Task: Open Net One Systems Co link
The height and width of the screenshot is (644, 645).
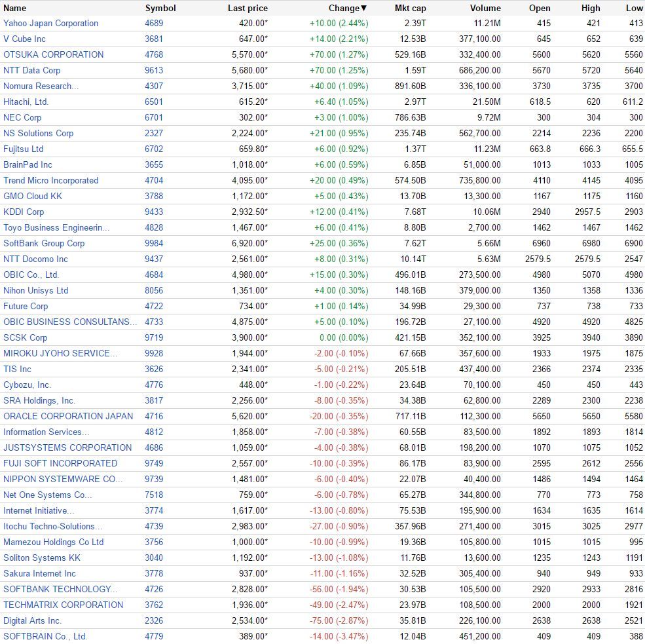Action: [x=47, y=495]
